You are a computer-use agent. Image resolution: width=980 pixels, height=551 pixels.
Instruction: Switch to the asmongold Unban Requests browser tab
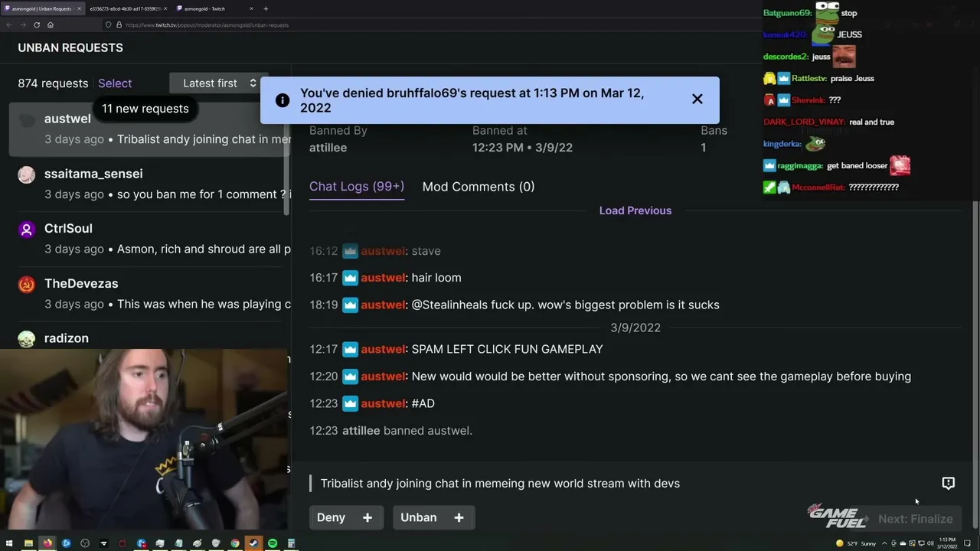point(42,8)
